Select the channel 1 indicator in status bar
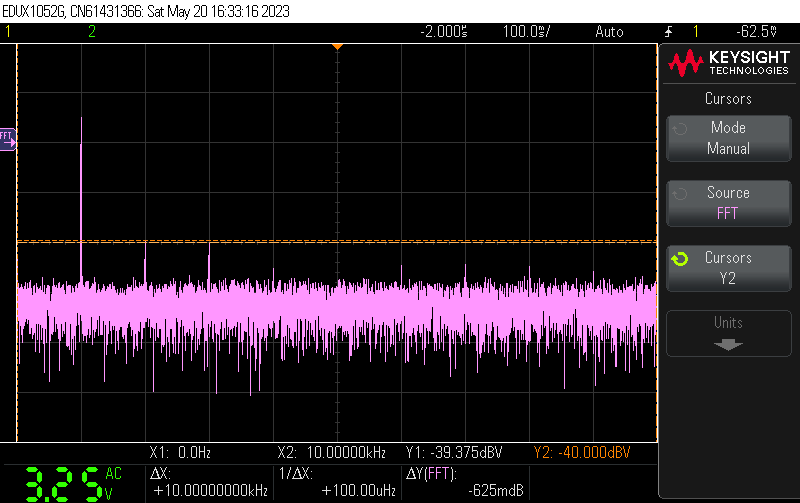Viewport: 800px width, 503px height. (8, 32)
